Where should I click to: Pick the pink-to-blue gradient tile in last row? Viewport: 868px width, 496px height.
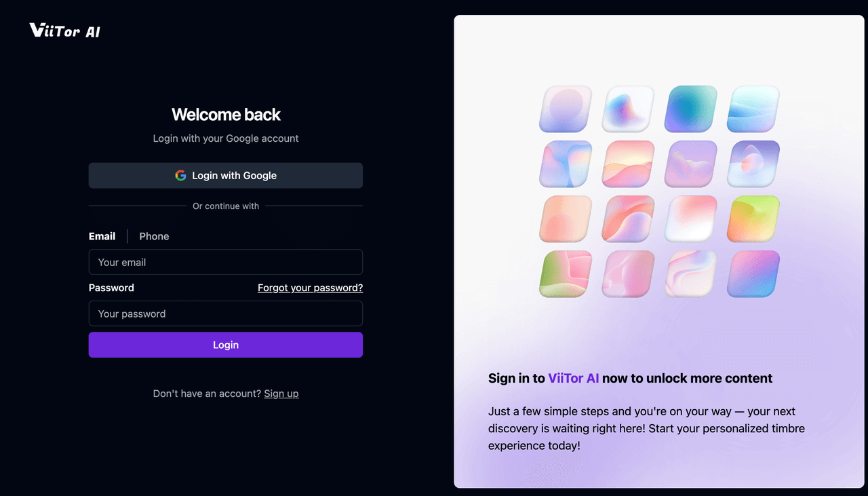click(x=753, y=273)
